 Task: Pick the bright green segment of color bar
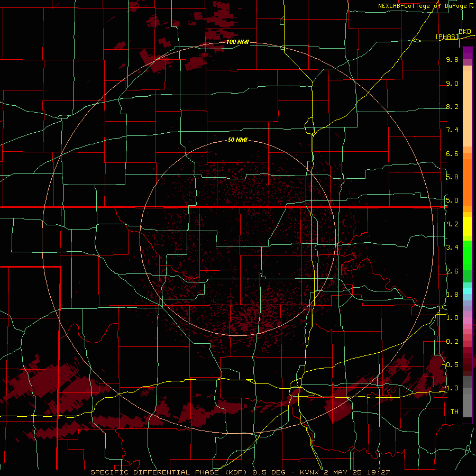pyautogui.click(x=467, y=256)
